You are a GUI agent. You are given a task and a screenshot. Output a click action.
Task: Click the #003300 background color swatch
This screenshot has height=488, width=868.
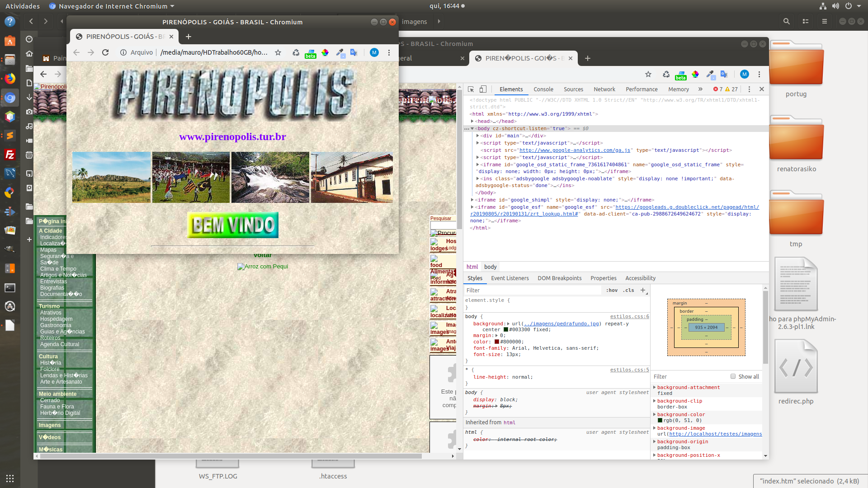click(x=506, y=329)
